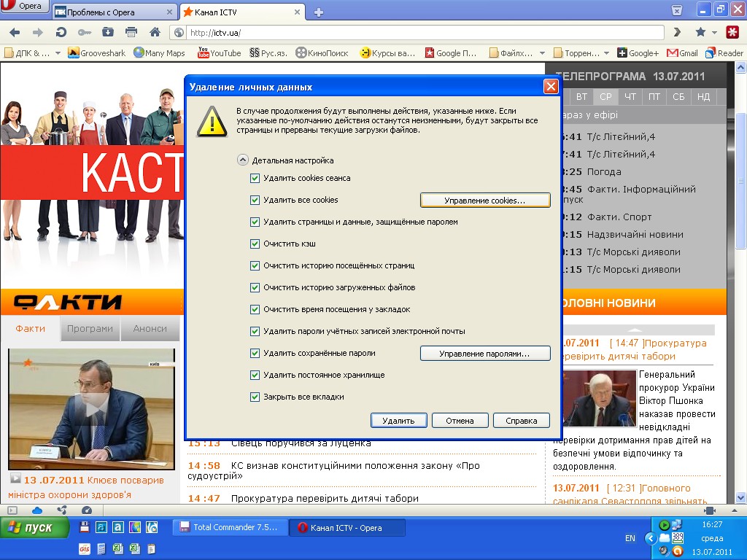Uncheck 'Удалить cookies сеанса' checkbox
This screenshot has width=747, height=560.
point(255,179)
